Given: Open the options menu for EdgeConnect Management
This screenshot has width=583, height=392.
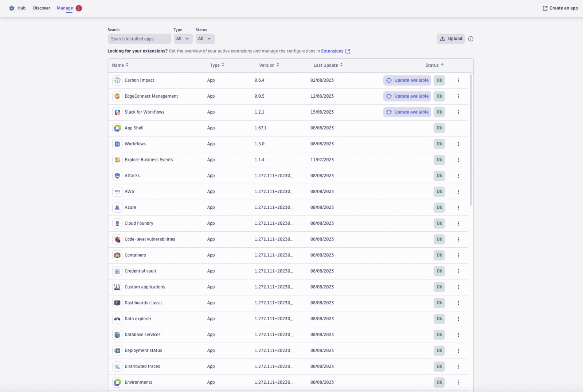Looking at the screenshot, I should 458,96.
